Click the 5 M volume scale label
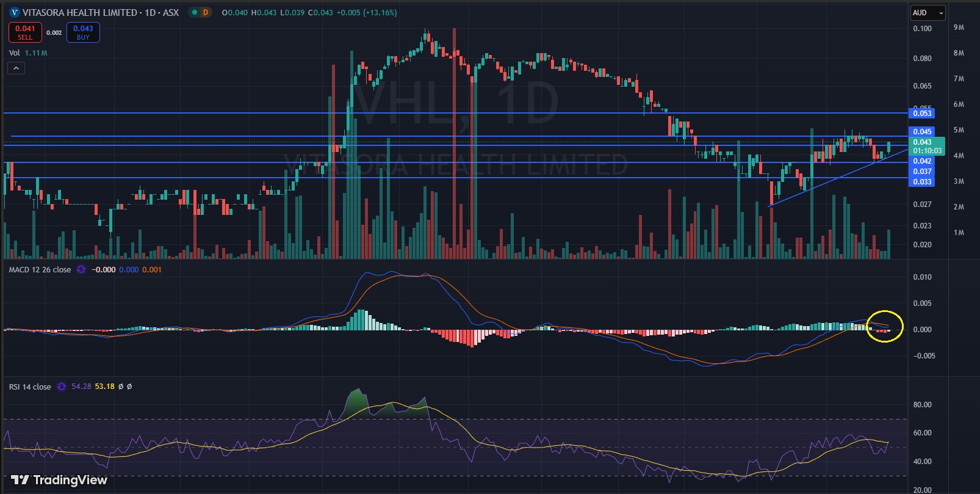The width and height of the screenshot is (980, 494). [x=959, y=130]
